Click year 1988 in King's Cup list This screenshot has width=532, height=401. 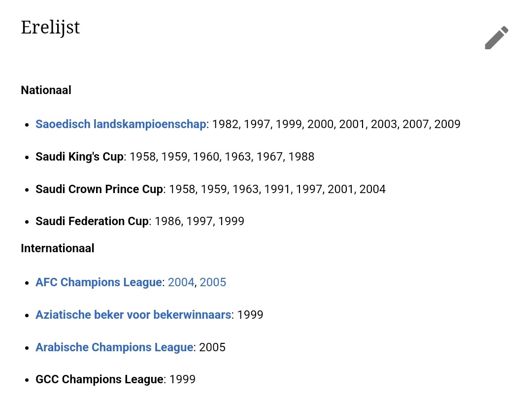[301, 157]
